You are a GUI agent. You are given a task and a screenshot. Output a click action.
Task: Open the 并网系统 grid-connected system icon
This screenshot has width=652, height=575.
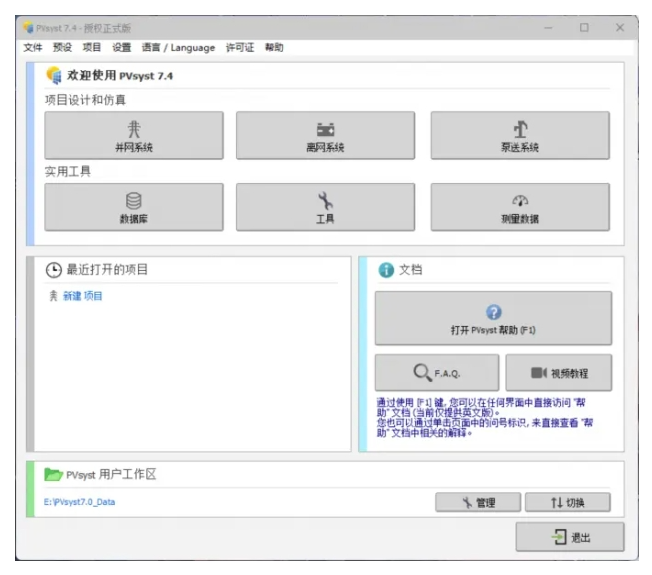tap(133, 130)
